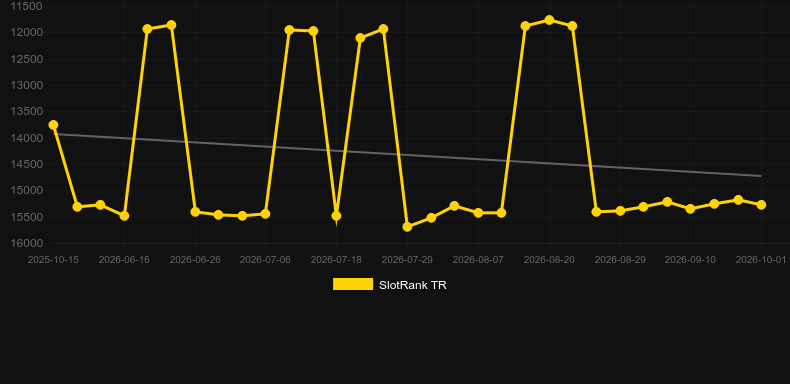Select the data point for 2026-09-10
Screen dimensions: 790x384
[690, 208]
